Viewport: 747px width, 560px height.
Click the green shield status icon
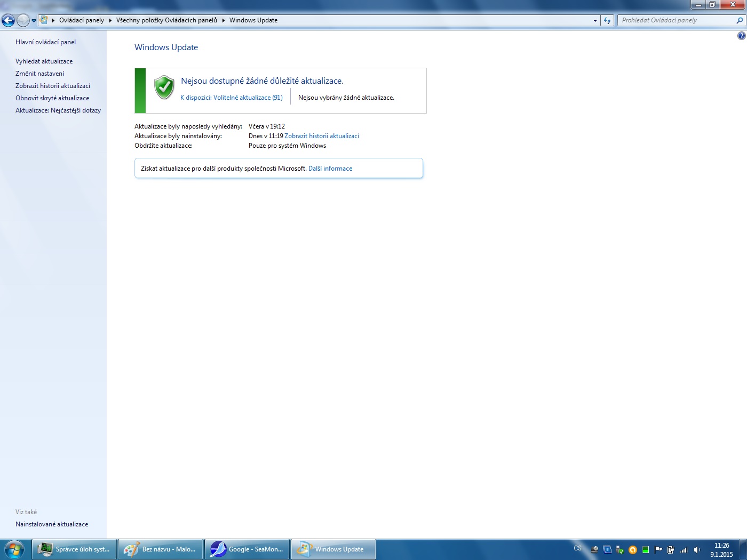pos(164,87)
